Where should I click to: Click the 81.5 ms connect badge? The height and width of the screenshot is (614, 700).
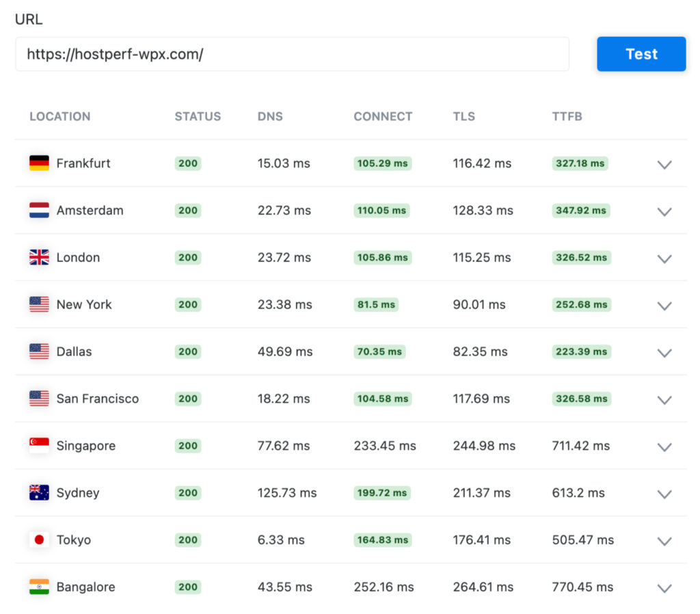pos(376,304)
